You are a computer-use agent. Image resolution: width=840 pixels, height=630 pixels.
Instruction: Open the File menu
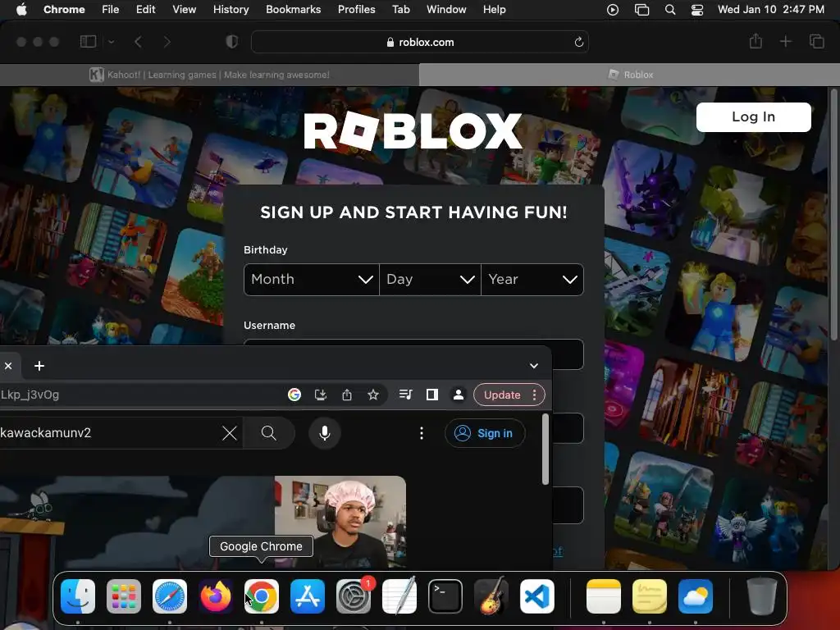(x=111, y=10)
